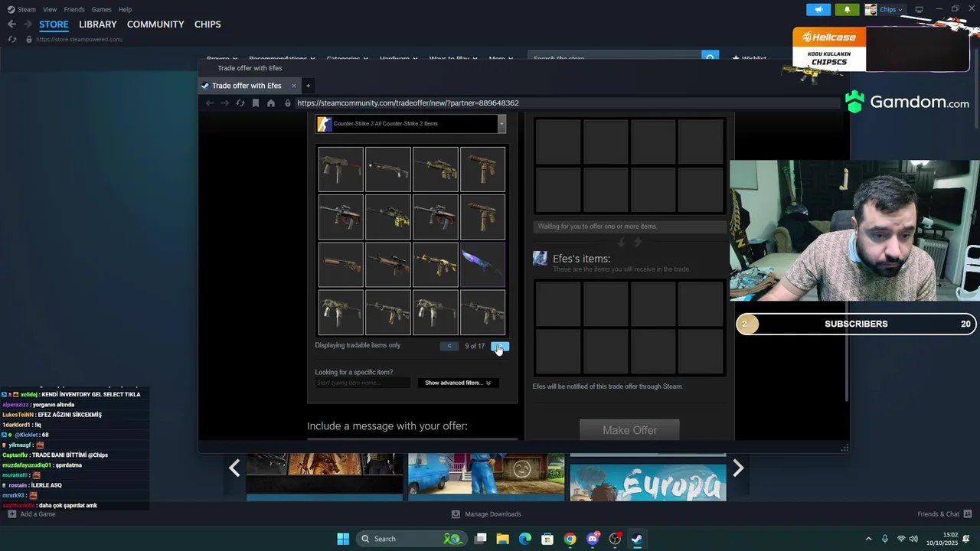Open the View menu
The width and height of the screenshot is (980, 551).
pos(50,9)
